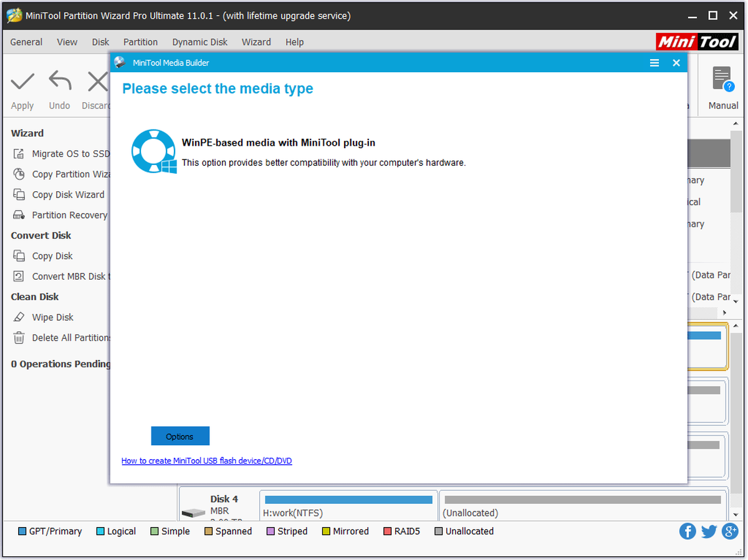Select the Unallocated space on Disk 4
The height and width of the screenshot is (560, 748).
[583, 505]
